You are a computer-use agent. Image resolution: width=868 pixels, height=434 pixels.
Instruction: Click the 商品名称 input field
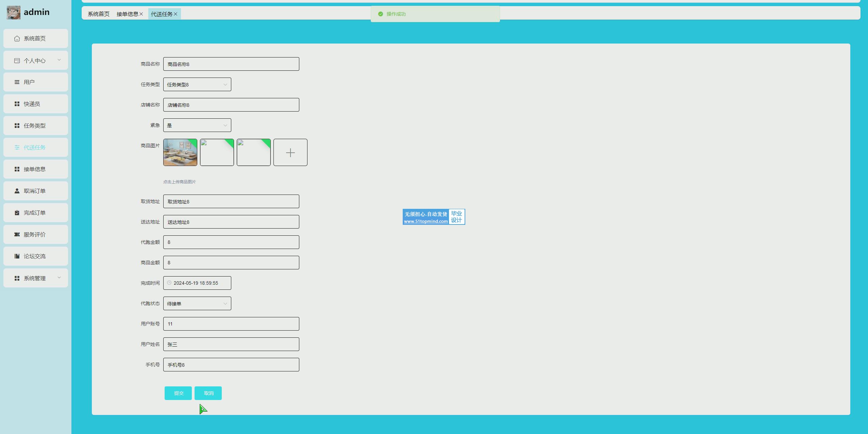tap(231, 64)
